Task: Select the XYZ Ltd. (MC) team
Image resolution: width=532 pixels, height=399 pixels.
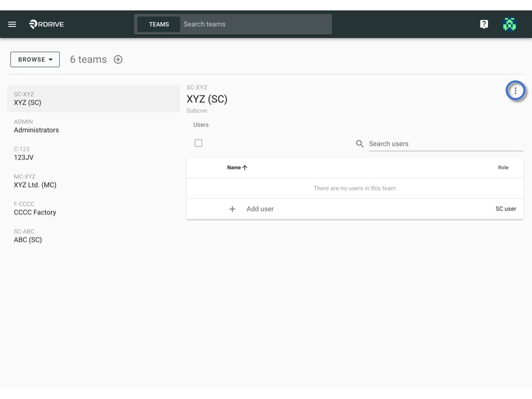Action: point(94,181)
